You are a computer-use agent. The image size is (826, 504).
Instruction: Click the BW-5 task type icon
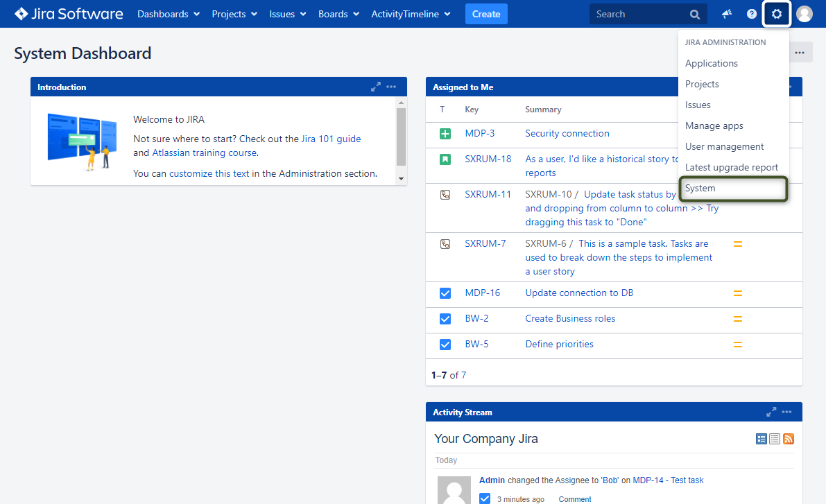[x=445, y=345]
